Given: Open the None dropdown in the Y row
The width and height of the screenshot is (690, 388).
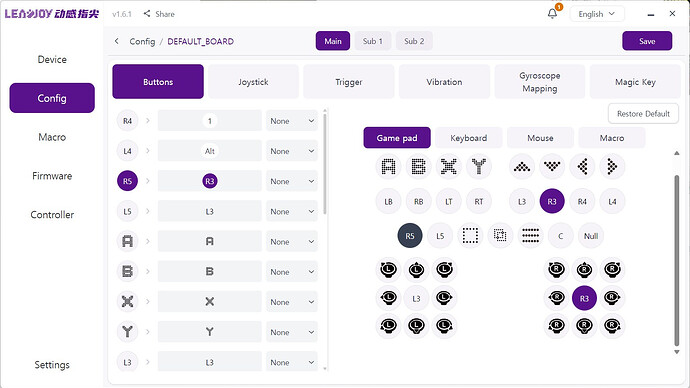Looking at the screenshot, I should coord(292,332).
